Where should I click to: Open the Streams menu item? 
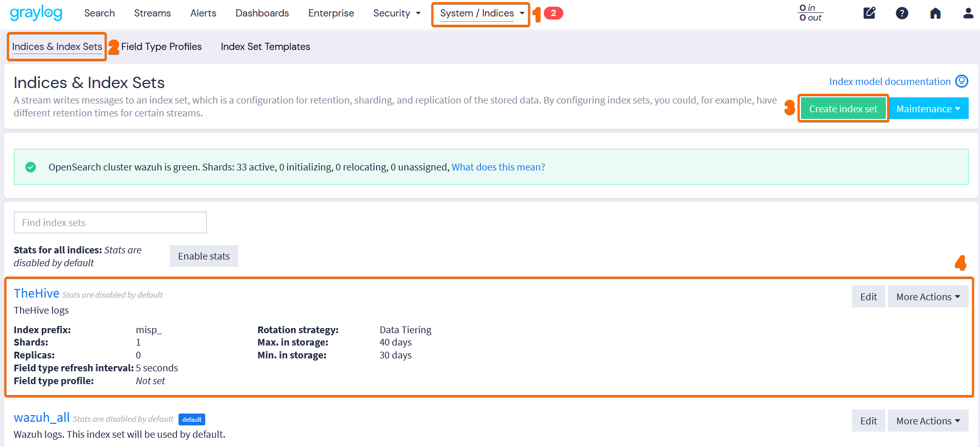152,13
